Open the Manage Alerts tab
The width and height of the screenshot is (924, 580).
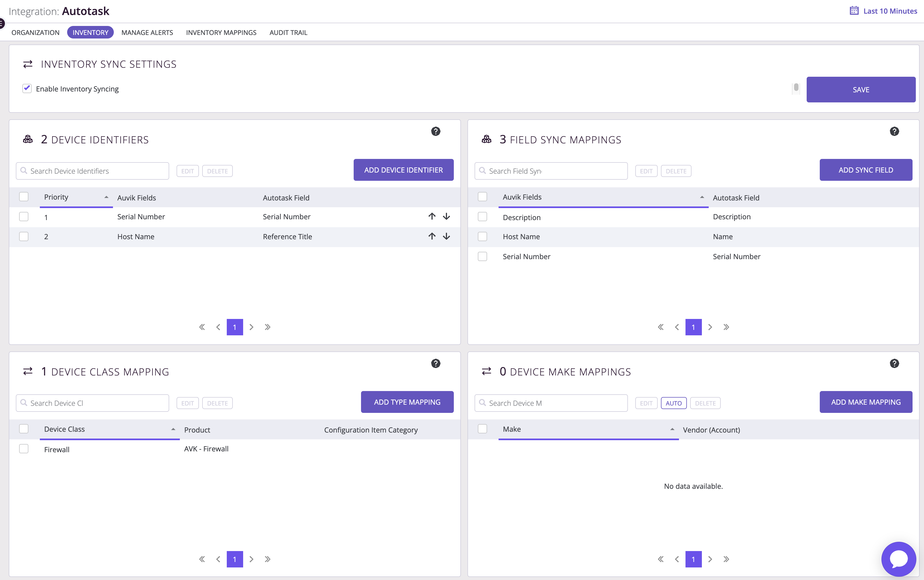[x=147, y=32]
